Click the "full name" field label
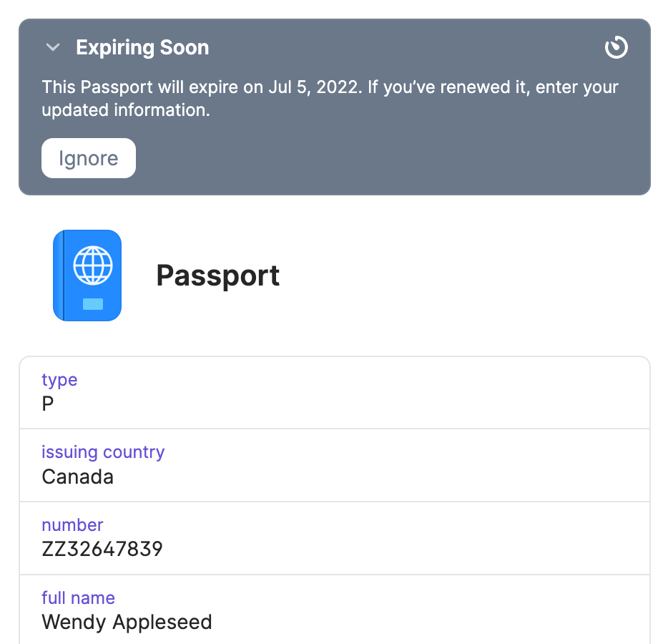Viewport: 668px width, 644px height. (78, 597)
